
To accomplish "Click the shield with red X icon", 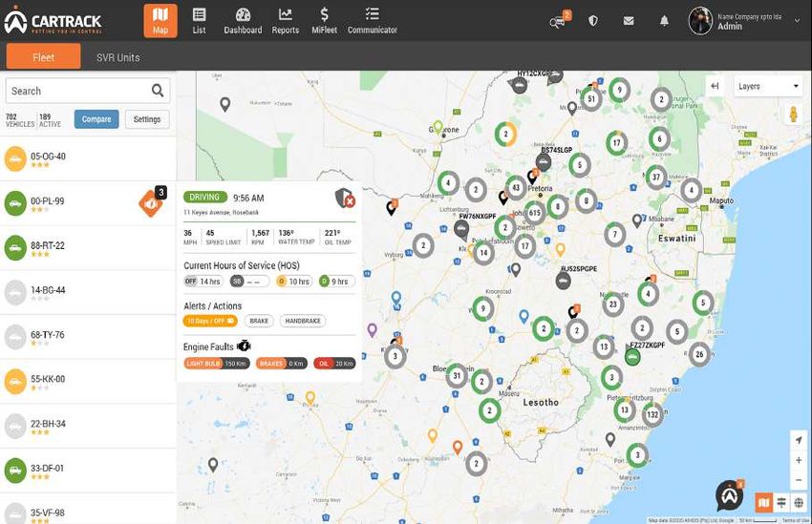I will (x=345, y=199).
